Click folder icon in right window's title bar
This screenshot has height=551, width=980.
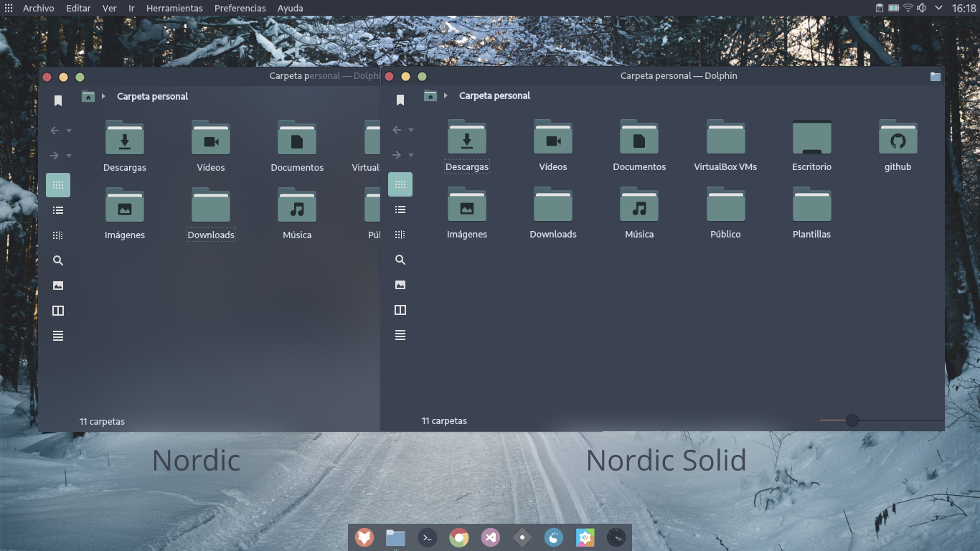click(x=935, y=76)
